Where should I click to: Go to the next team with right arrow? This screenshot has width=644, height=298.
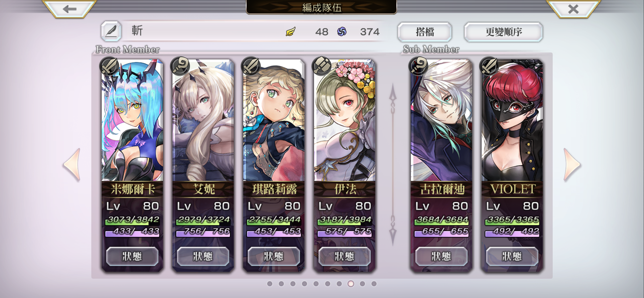coord(572,165)
